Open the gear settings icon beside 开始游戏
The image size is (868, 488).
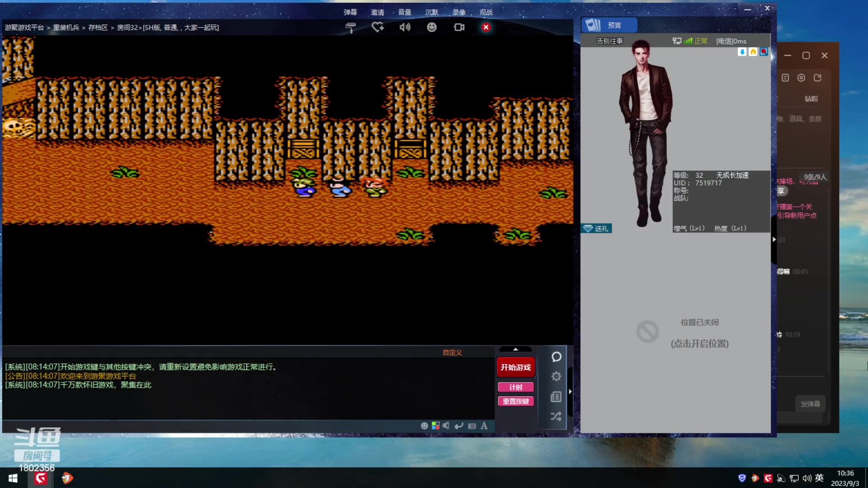tap(557, 376)
